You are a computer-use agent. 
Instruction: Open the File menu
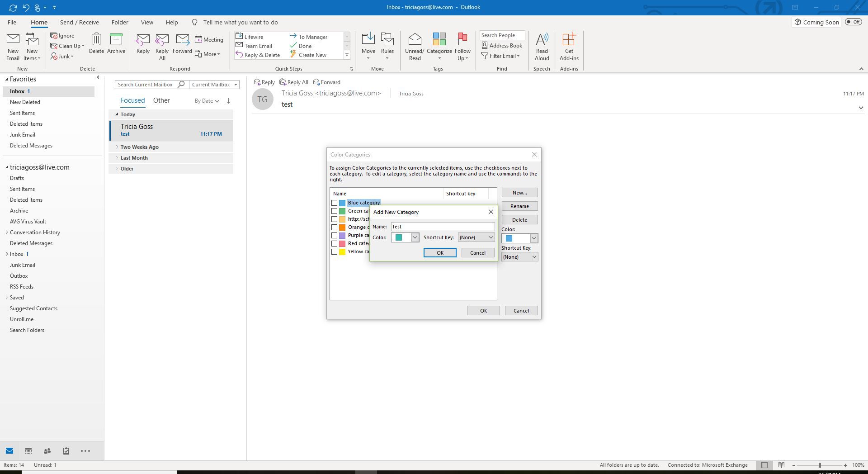12,22
